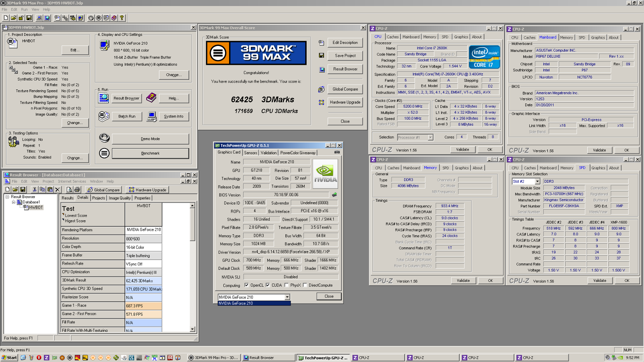Open Processor selection dropdown in CPU-Z
Image resolution: width=644 pixels, height=362 pixels.
(430, 137)
